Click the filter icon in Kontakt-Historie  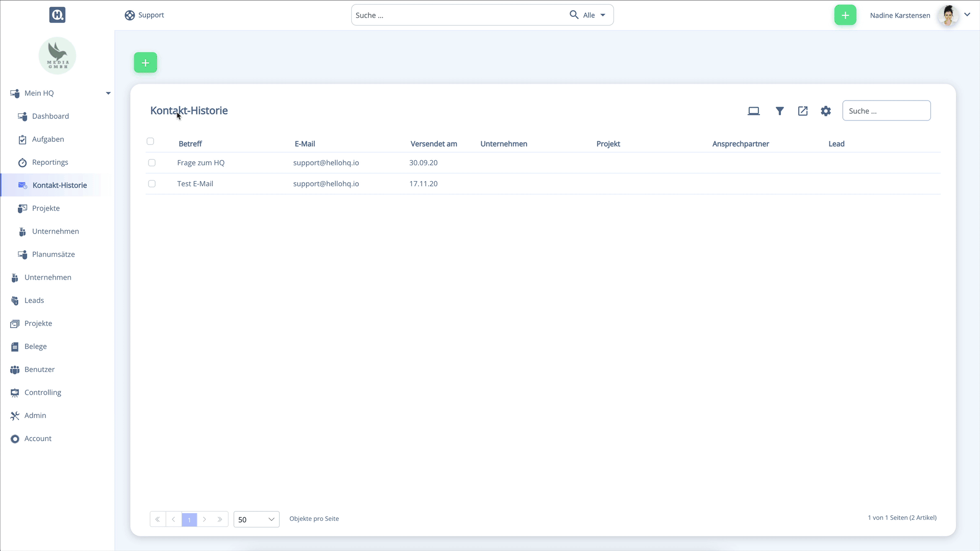779,111
